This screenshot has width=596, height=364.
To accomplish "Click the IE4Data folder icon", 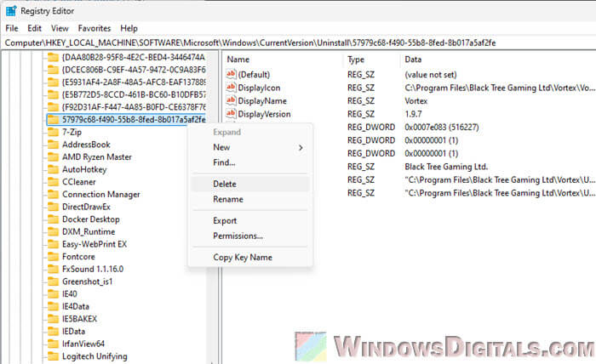I will pyautogui.click(x=53, y=307).
